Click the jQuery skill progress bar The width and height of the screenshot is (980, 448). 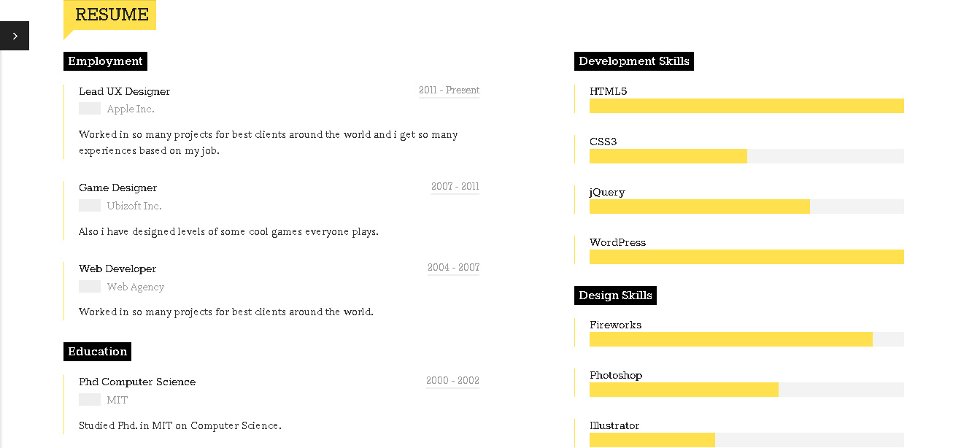(746, 206)
